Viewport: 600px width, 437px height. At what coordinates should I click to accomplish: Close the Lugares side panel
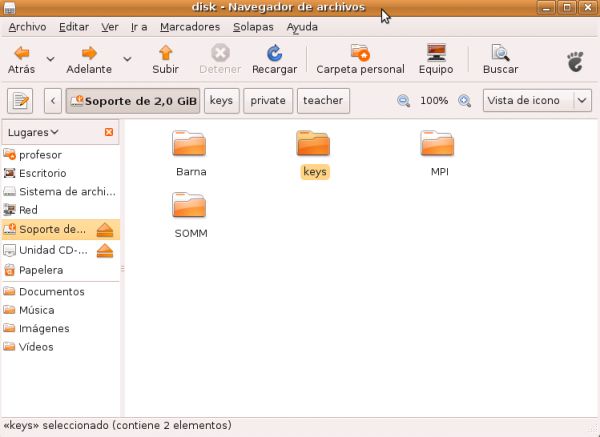point(109,132)
